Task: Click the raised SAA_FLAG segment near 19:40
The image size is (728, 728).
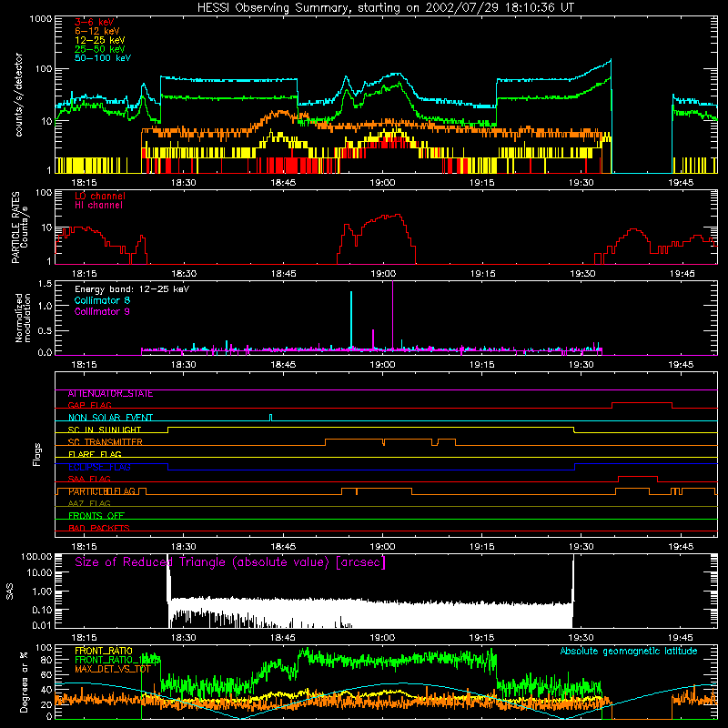Action: 638,477
